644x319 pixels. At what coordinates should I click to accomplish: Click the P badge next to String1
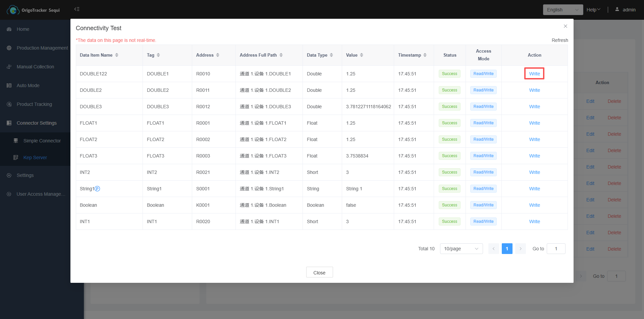(x=97, y=189)
